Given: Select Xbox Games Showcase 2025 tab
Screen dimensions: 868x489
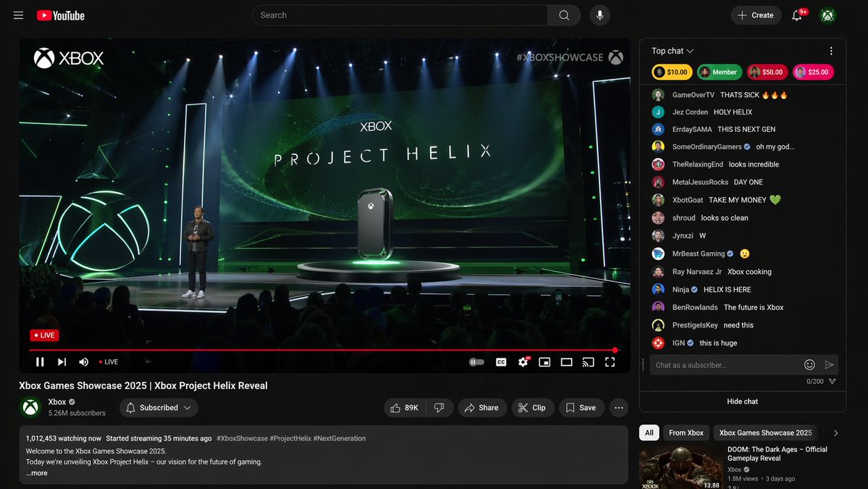Looking at the screenshot, I should coord(765,432).
